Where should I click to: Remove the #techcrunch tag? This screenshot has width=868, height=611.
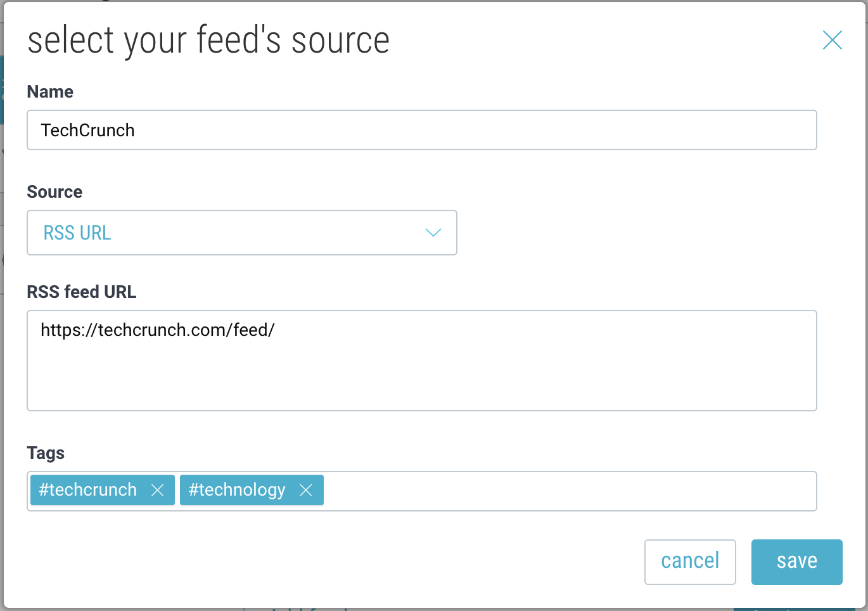[158, 490]
